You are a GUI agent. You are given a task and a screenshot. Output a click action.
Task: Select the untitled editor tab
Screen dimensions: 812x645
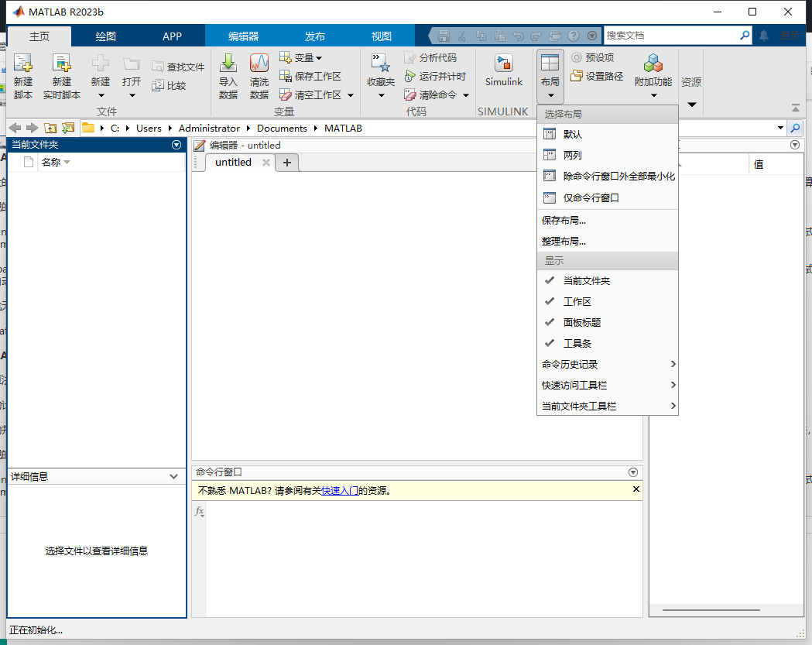(x=233, y=162)
